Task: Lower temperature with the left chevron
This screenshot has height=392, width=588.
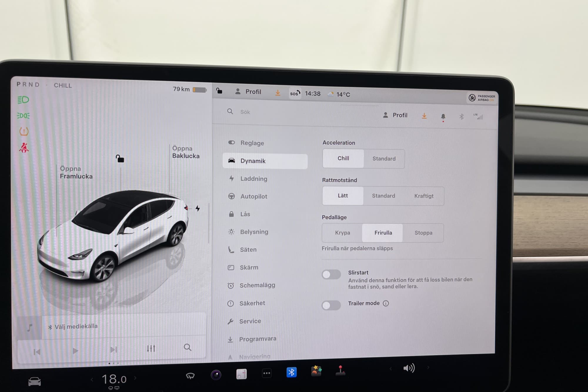Action: (x=92, y=380)
